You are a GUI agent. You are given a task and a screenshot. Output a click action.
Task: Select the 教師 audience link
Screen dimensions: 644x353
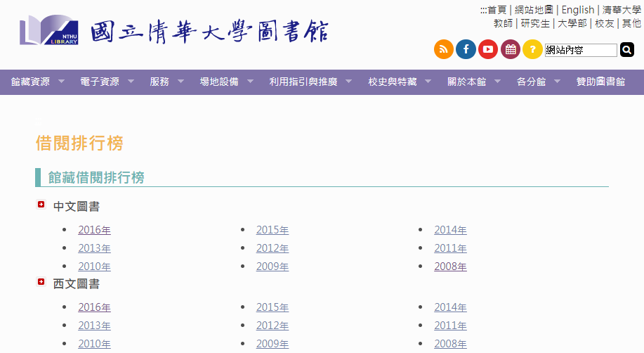tap(503, 23)
